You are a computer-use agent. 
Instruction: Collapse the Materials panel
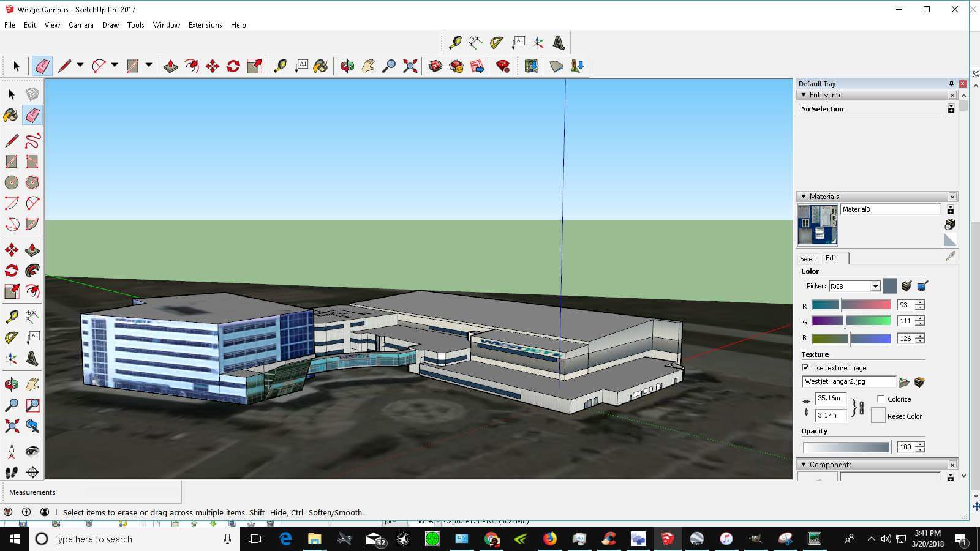804,196
